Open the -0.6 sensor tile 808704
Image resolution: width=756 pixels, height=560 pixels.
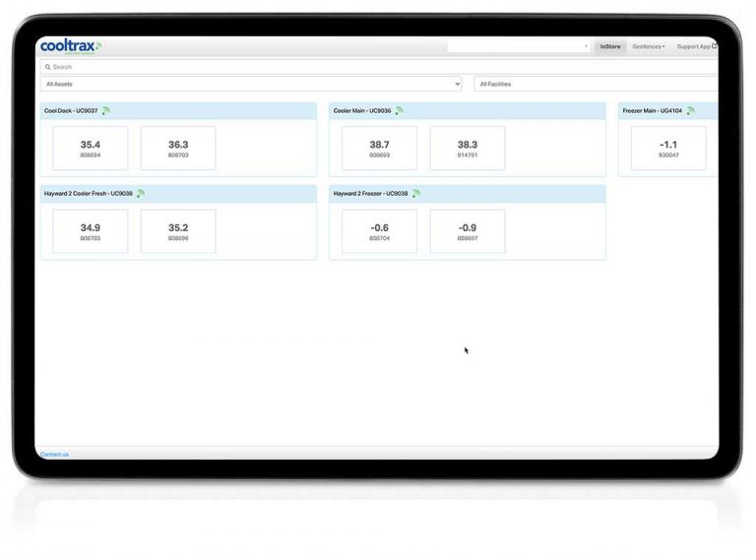pos(379,231)
